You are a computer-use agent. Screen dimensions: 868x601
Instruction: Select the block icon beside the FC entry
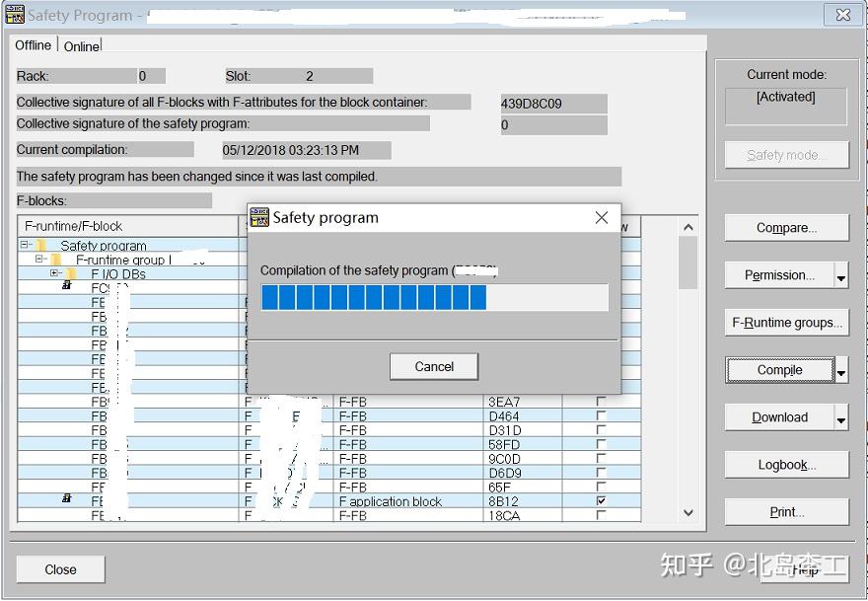[x=66, y=286]
